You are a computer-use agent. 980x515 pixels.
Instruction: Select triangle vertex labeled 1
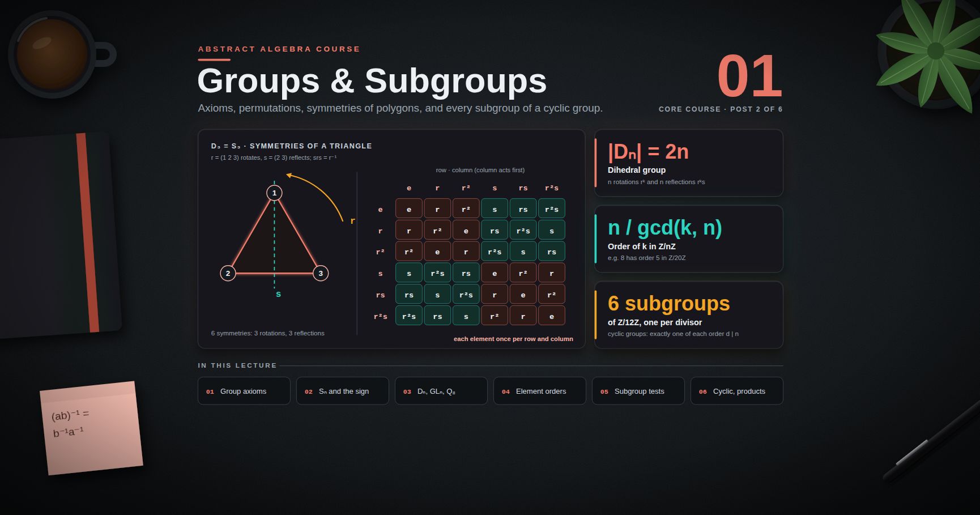pos(274,193)
